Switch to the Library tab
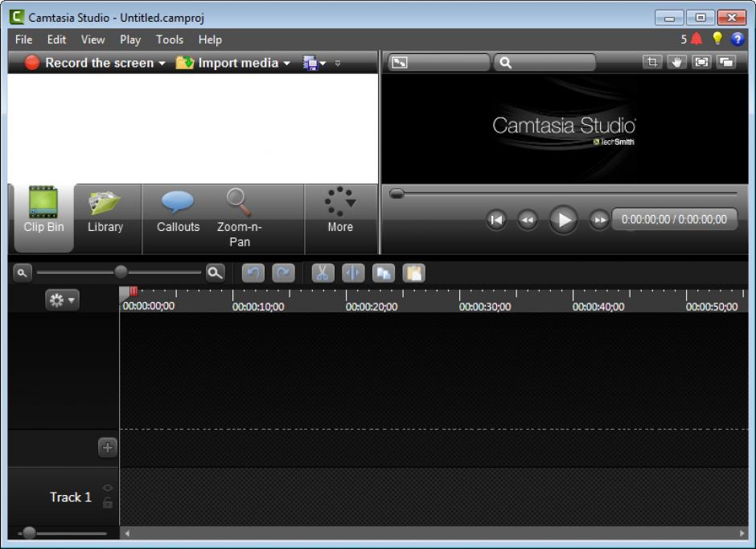756x549 pixels. pyautogui.click(x=105, y=213)
